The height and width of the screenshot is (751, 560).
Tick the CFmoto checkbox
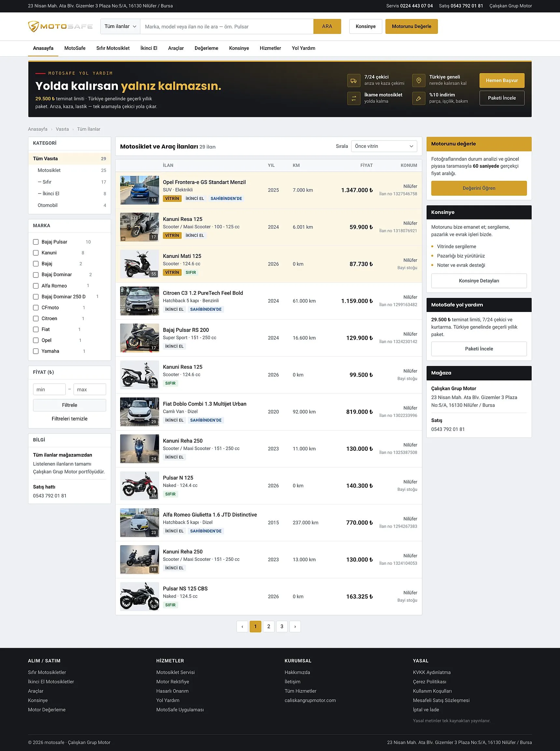point(35,307)
